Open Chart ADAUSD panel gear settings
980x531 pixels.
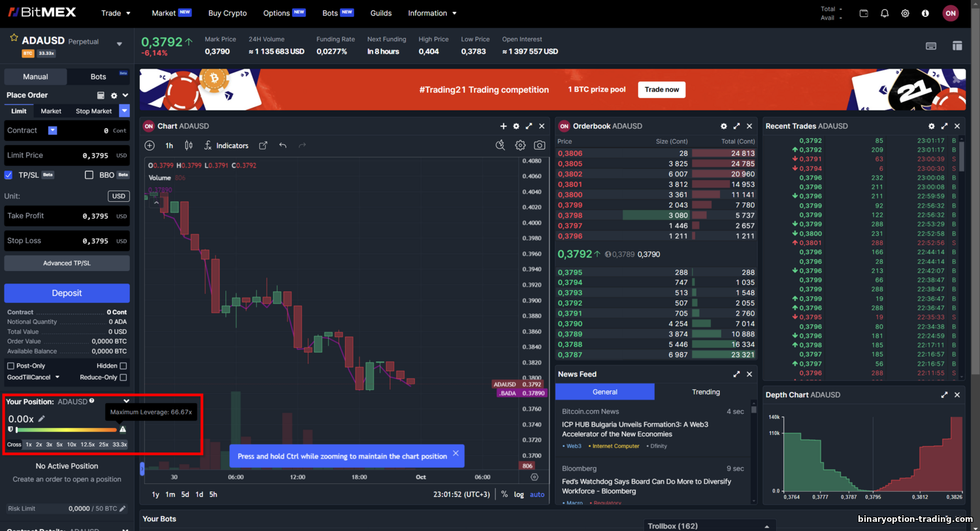pyautogui.click(x=516, y=126)
